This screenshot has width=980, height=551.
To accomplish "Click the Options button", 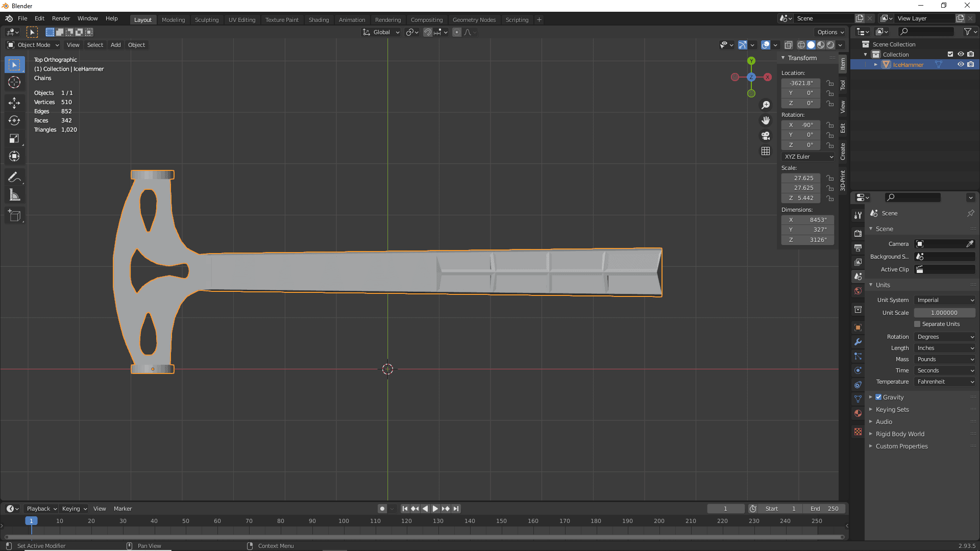I will (830, 32).
